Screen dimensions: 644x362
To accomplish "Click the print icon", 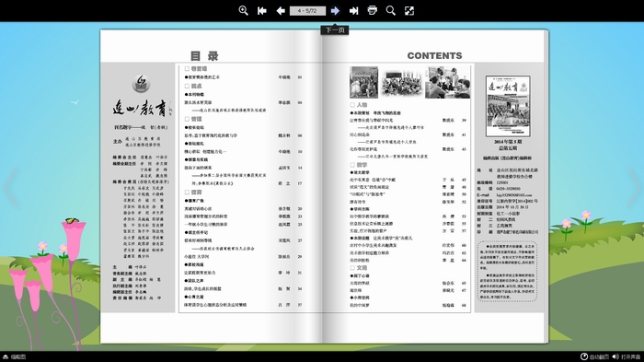I will 372,10.
